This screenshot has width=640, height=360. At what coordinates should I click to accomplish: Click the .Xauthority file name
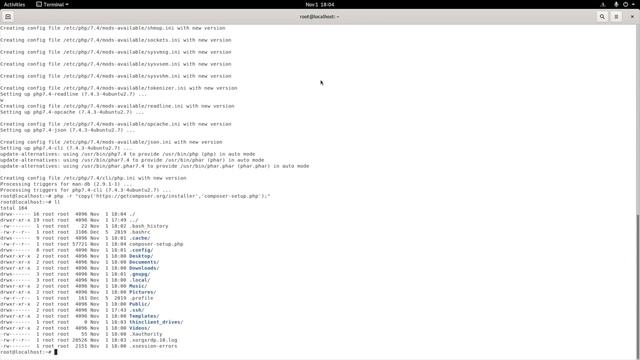(x=146, y=334)
